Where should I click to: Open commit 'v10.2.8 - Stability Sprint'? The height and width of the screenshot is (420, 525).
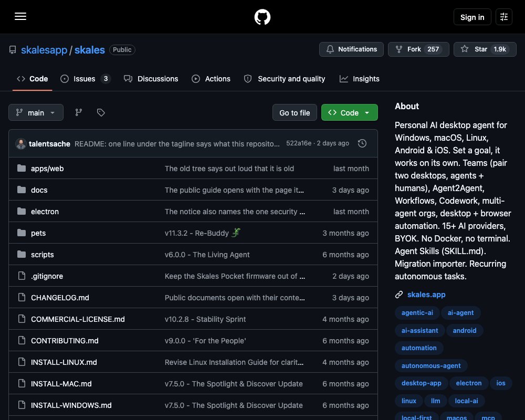tap(205, 319)
